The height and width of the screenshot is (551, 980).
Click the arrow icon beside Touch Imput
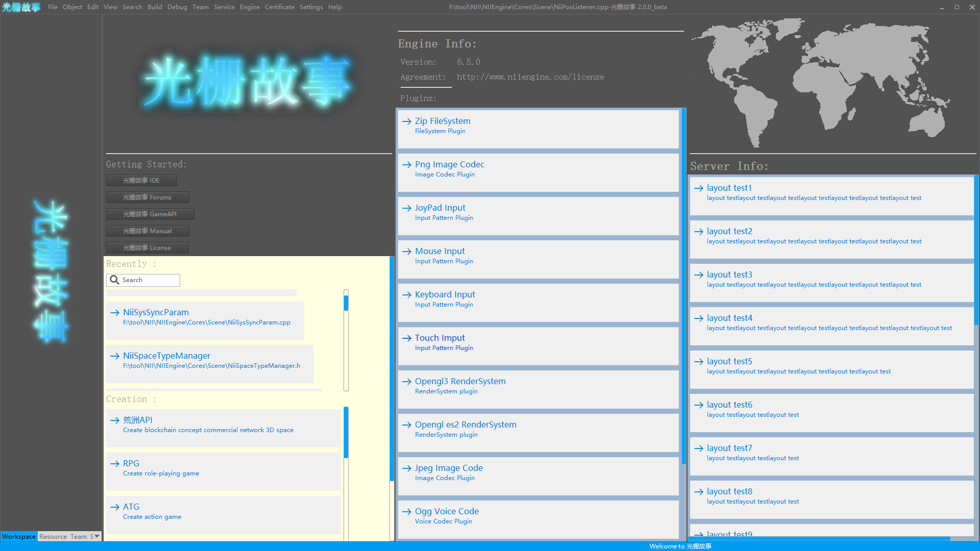coord(407,338)
